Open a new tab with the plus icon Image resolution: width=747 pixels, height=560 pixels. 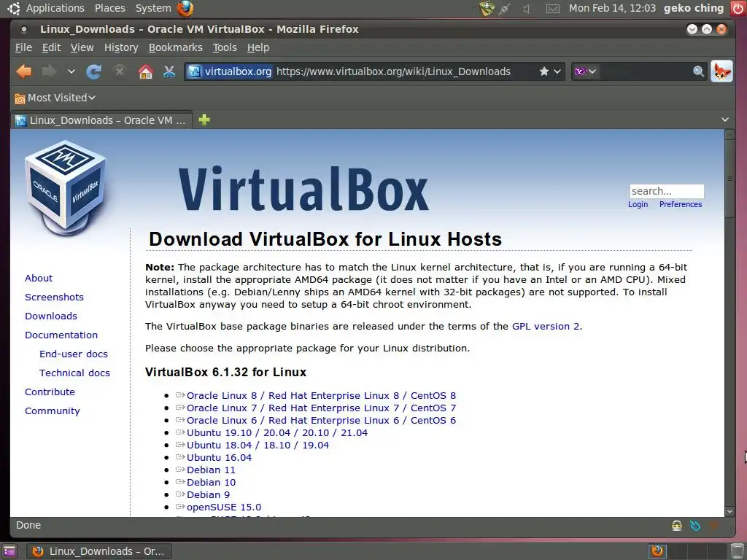(204, 120)
